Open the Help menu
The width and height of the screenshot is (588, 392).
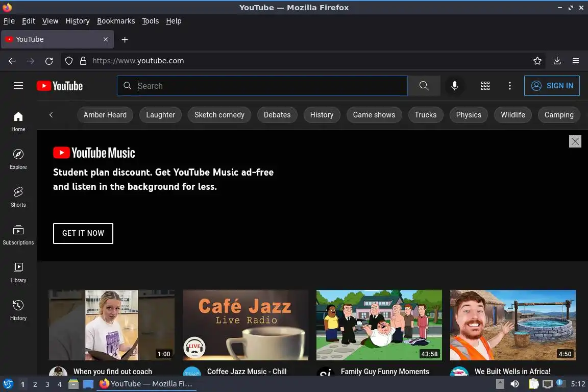[x=174, y=21]
